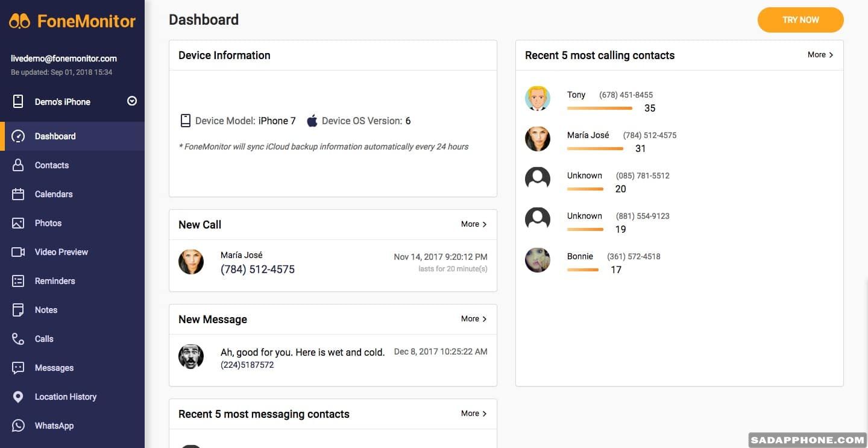Click the WhatsApp icon in sidebar

pyautogui.click(x=18, y=426)
